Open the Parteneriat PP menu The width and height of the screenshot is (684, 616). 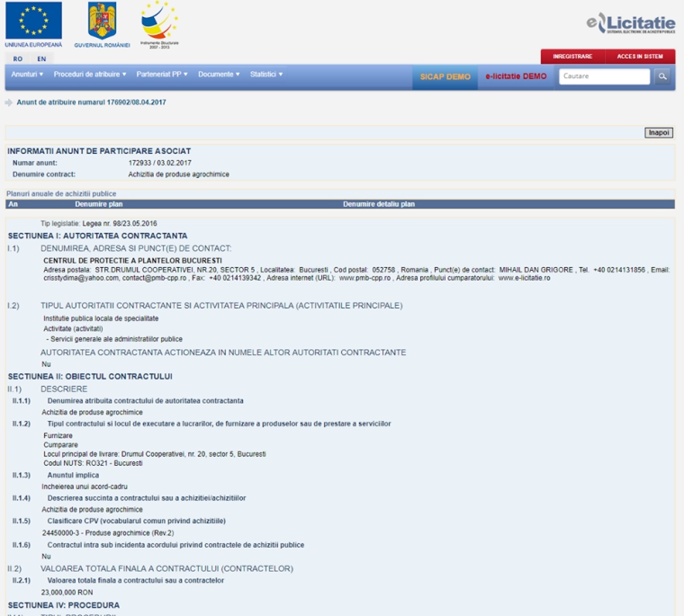162,74
